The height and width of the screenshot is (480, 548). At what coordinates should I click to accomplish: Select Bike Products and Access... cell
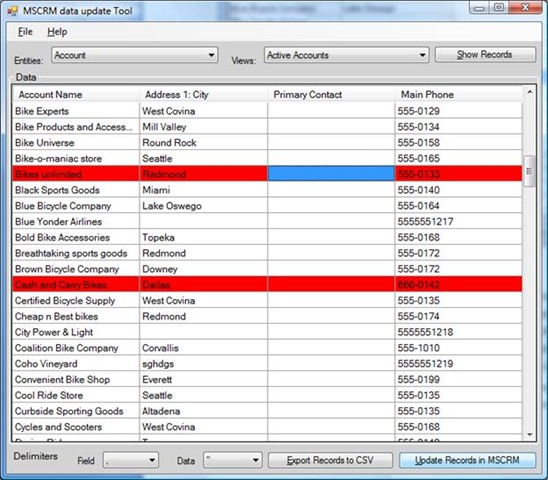tap(76, 127)
